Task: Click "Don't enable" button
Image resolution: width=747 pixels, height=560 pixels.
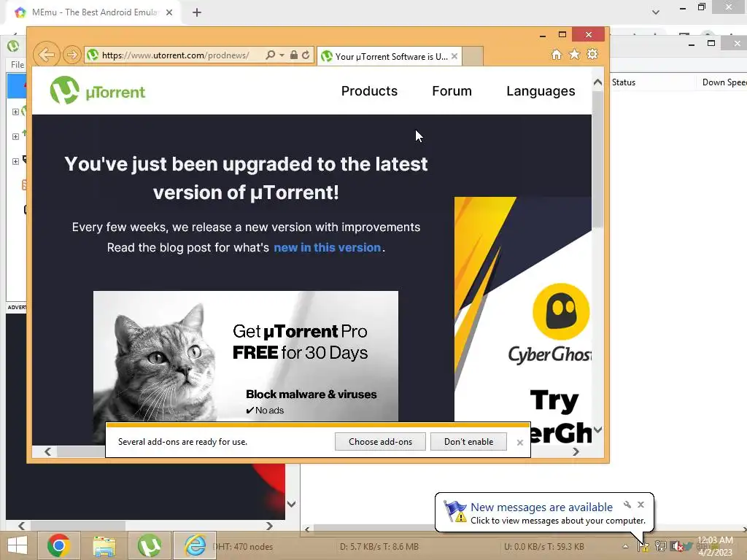Action: (x=468, y=441)
